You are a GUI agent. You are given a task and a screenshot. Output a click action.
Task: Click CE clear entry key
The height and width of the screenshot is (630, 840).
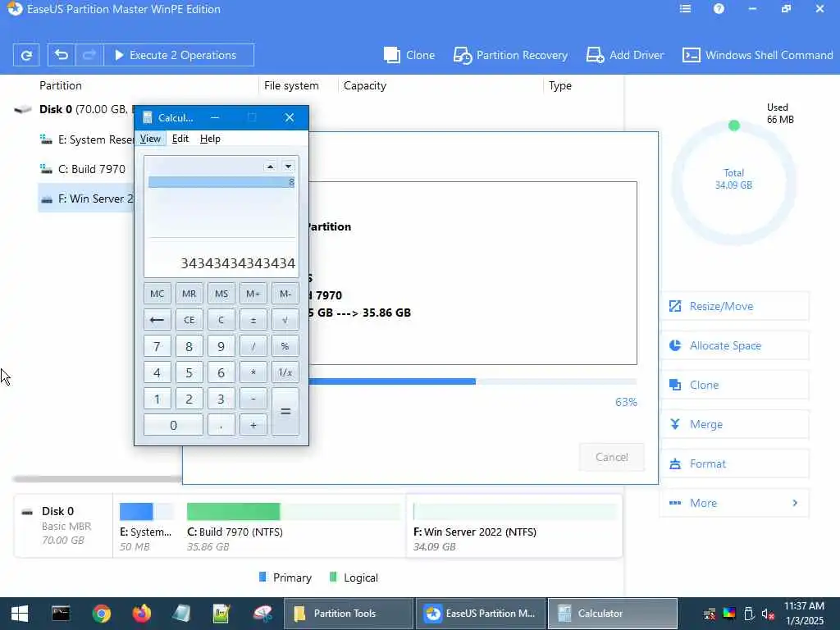pos(189,320)
